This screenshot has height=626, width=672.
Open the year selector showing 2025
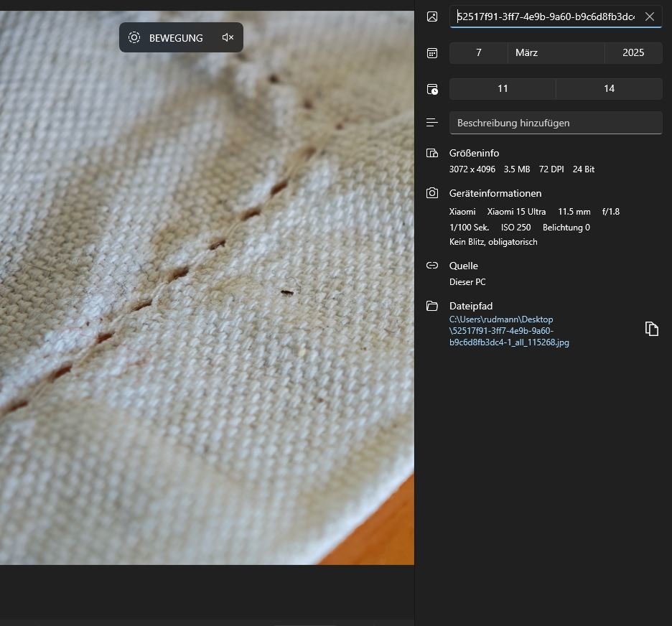(633, 53)
